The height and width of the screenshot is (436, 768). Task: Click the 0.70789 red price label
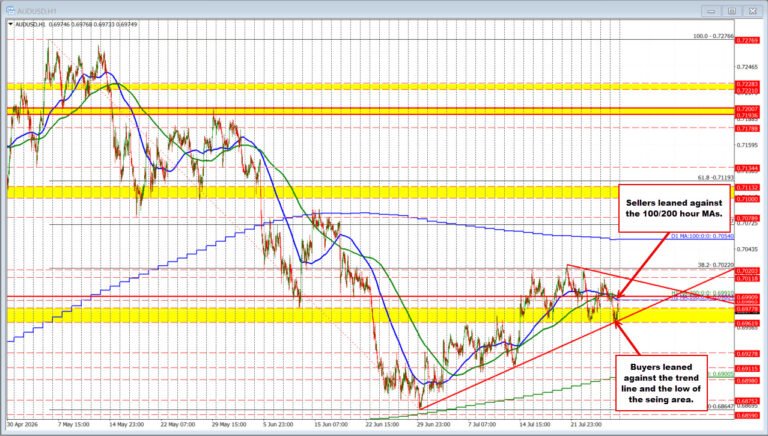747,218
